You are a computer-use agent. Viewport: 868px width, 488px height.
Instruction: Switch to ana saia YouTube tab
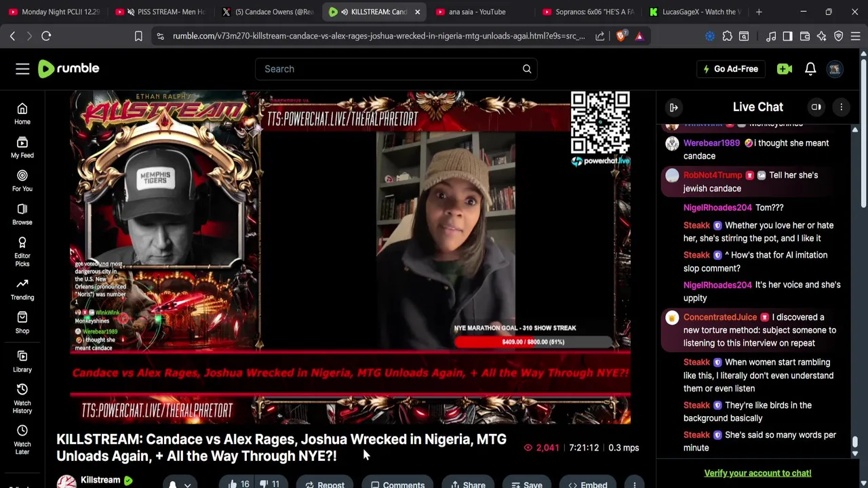point(482,12)
